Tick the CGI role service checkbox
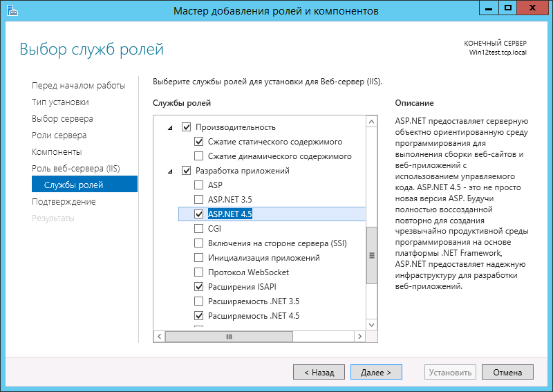The image size is (553, 392). [x=199, y=229]
